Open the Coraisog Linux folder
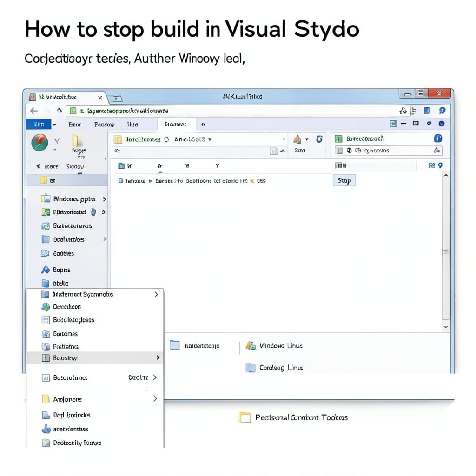The width and height of the screenshot is (476, 476). (x=274, y=368)
